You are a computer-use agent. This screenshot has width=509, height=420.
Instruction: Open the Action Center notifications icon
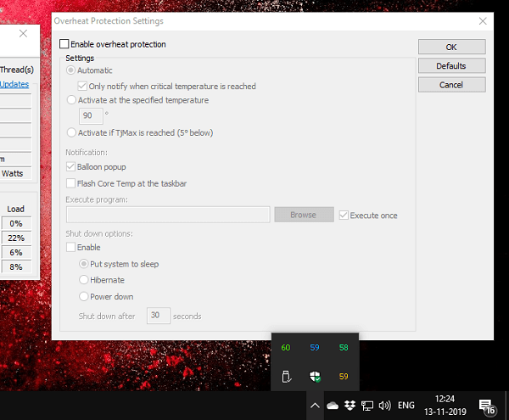pyautogui.click(x=487, y=407)
